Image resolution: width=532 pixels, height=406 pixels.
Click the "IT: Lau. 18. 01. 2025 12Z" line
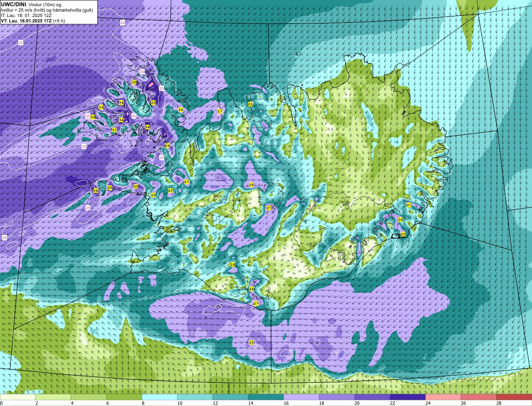click(x=26, y=15)
